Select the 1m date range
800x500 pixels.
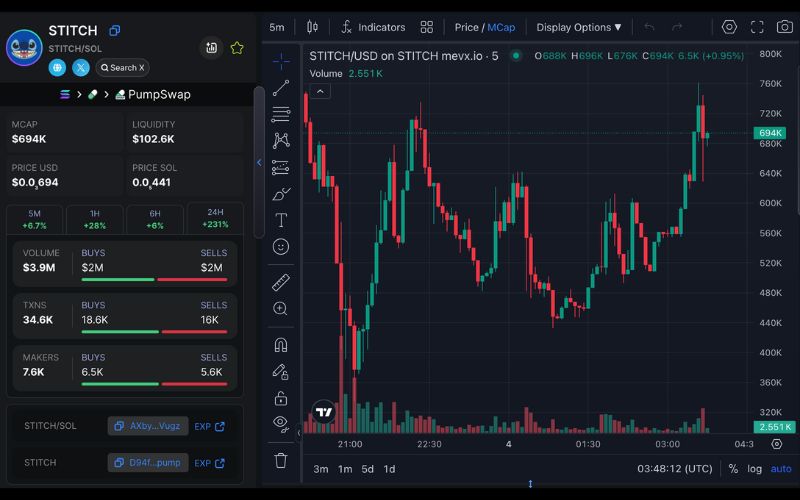click(x=345, y=469)
